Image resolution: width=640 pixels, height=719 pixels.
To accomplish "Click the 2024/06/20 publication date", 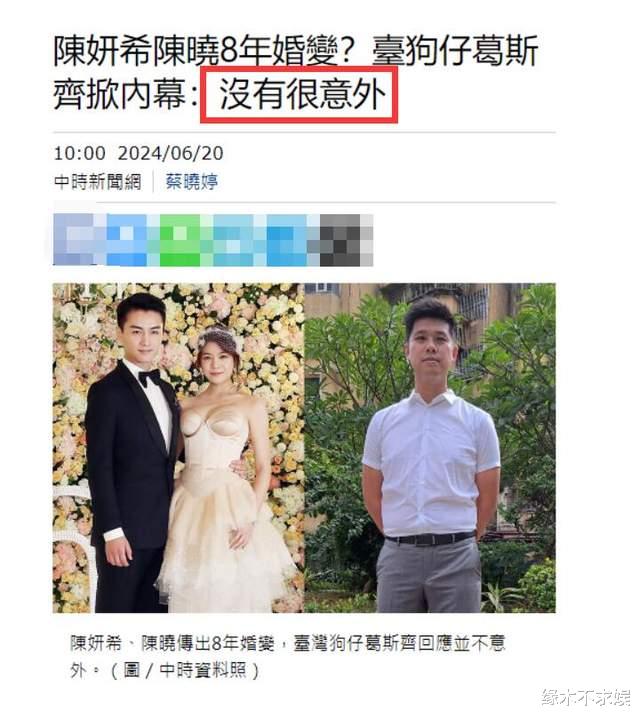I will tap(171, 153).
